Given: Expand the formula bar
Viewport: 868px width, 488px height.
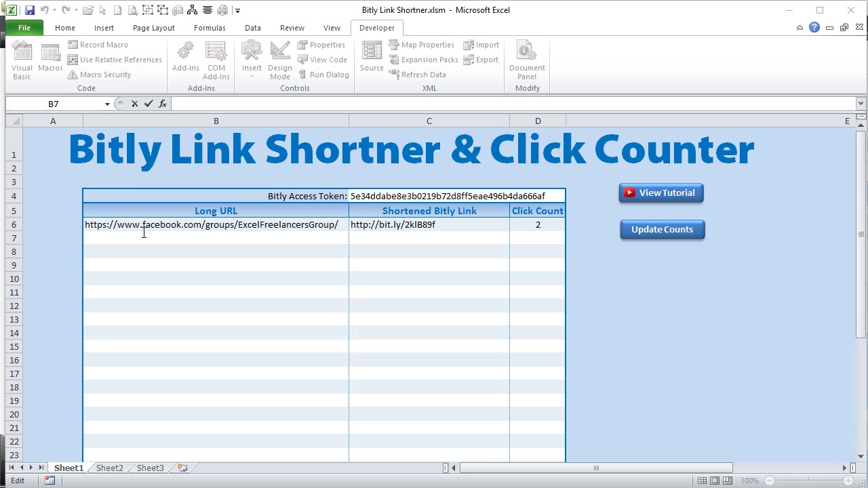Looking at the screenshot, I should point(861,104).
